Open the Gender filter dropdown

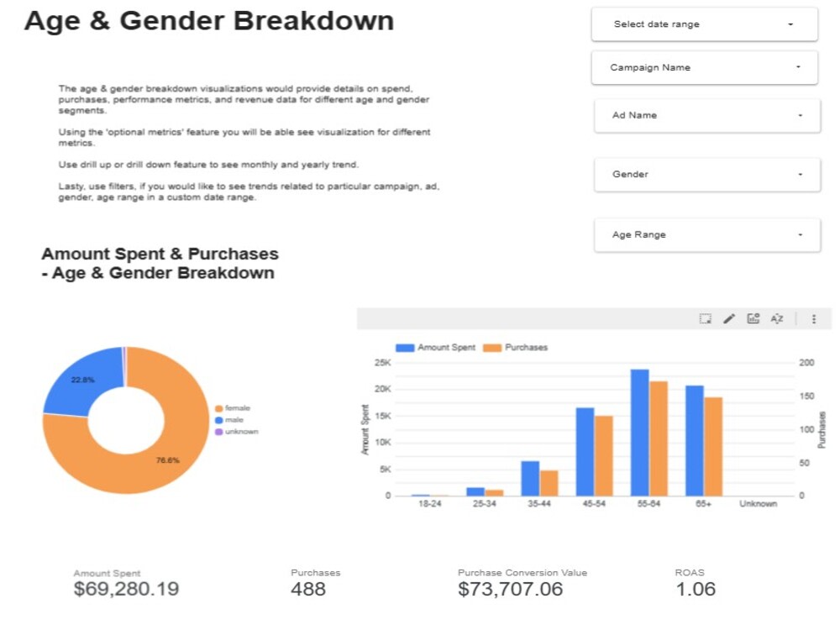pos(707,174)
